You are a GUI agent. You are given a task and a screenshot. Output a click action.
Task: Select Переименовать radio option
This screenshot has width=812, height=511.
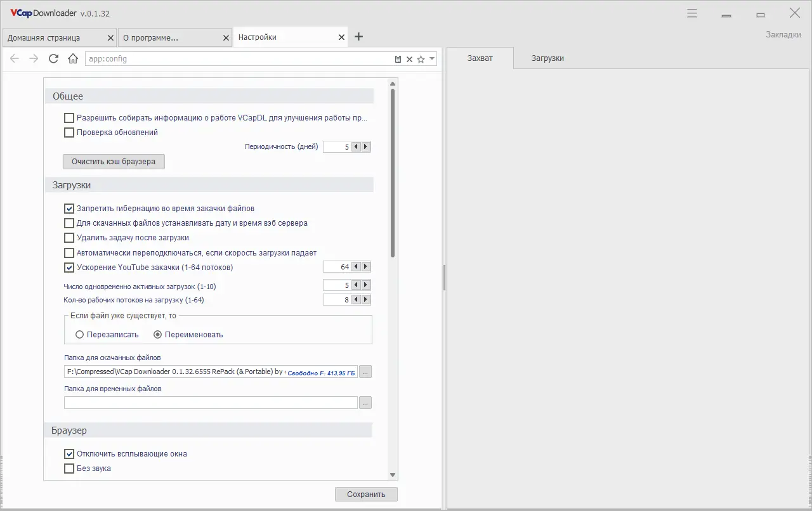[158, 335]
